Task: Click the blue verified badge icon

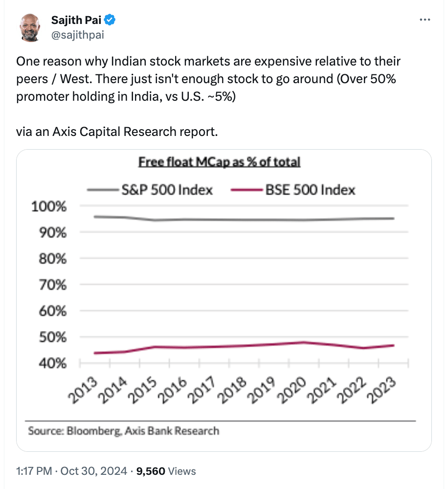Action: 110,20
